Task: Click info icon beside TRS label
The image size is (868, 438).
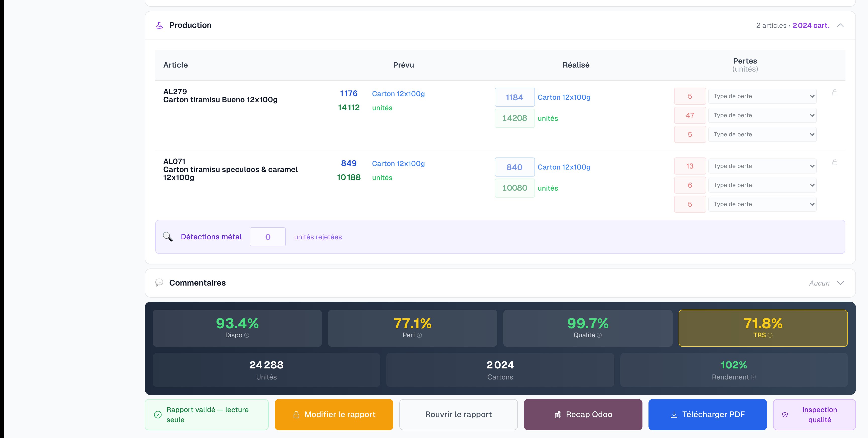Action: point(770,335)
